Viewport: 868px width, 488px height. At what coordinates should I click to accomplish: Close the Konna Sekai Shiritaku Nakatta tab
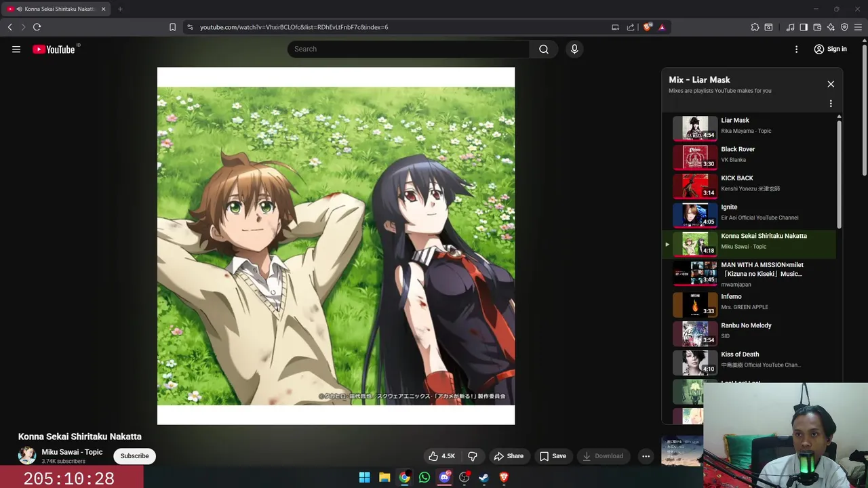(x=103, y=9)
